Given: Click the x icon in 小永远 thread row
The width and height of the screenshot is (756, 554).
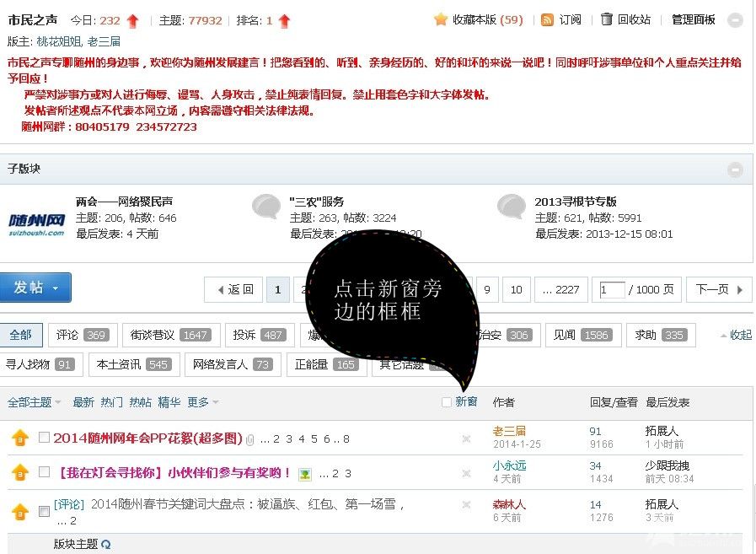Looking at the screenshot, I should point(466,473).
